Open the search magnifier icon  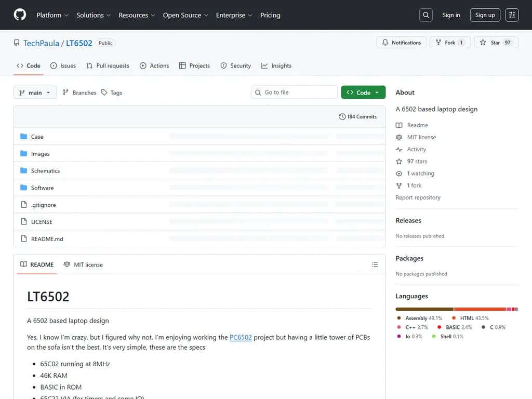[426, 15]
